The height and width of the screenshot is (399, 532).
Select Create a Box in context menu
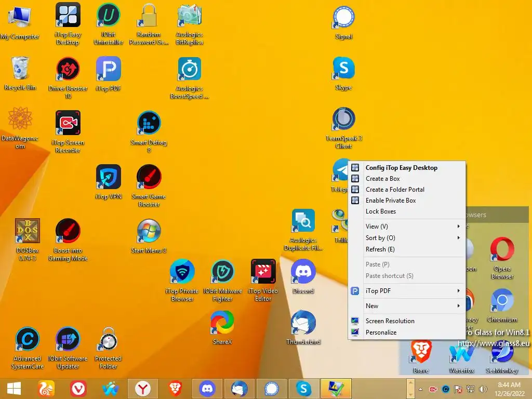click(x=407, y=179)
